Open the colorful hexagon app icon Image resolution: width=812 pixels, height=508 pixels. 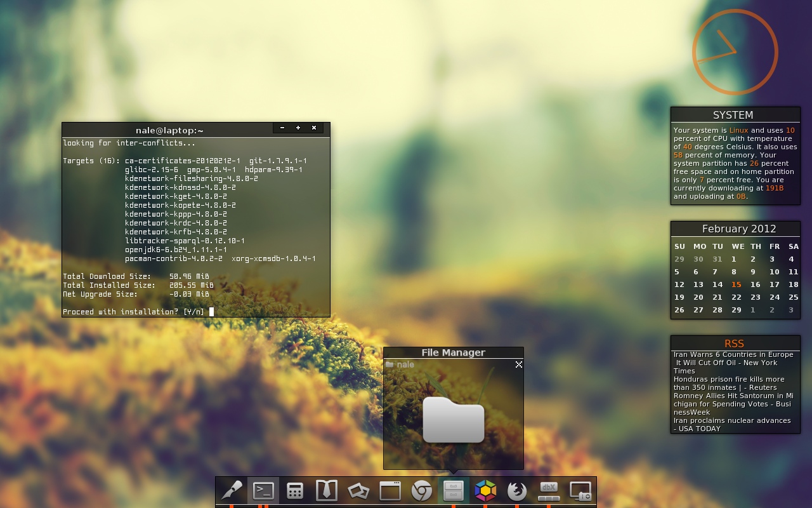[485, 490]
